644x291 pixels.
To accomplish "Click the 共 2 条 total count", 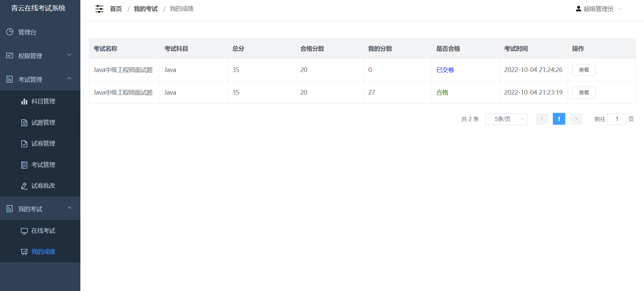I will tap(470, 119).
